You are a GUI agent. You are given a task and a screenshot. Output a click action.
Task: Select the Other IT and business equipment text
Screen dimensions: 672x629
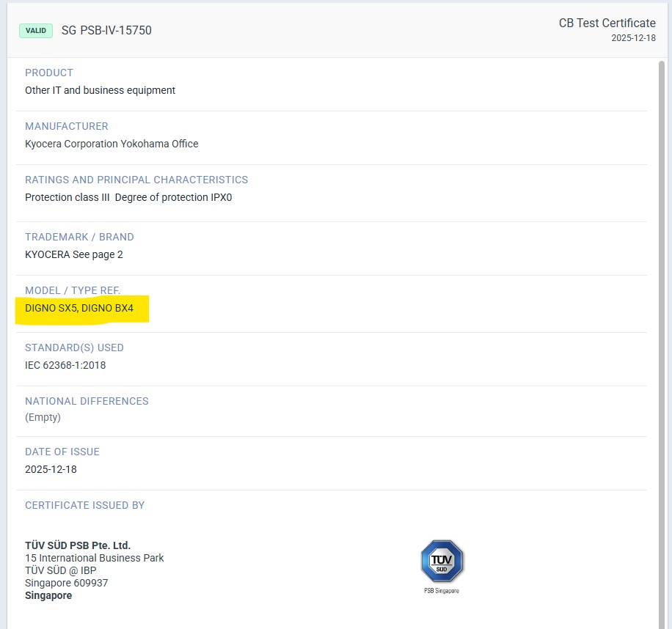(x=100, y=90)
